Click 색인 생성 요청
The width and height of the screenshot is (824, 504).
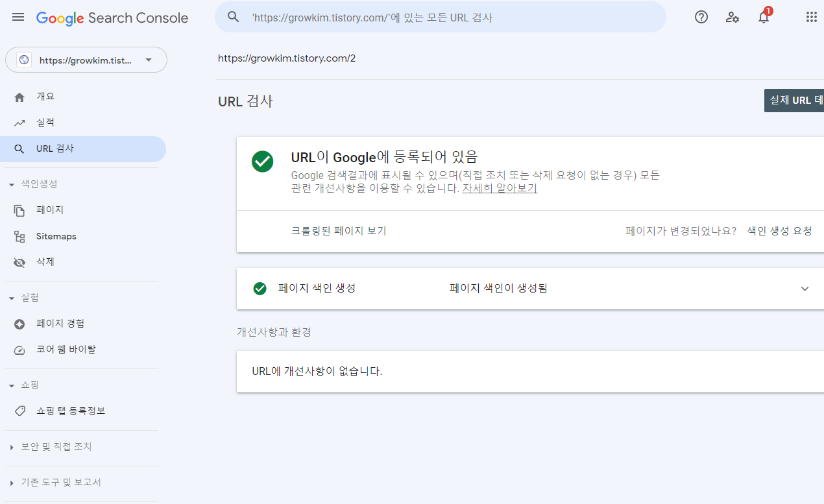[x=779, y=231]
